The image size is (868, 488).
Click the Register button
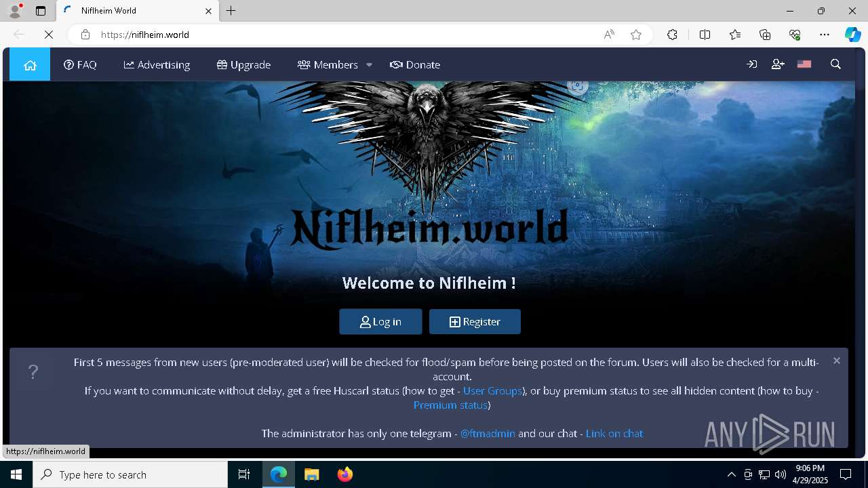tap(475, 322)
